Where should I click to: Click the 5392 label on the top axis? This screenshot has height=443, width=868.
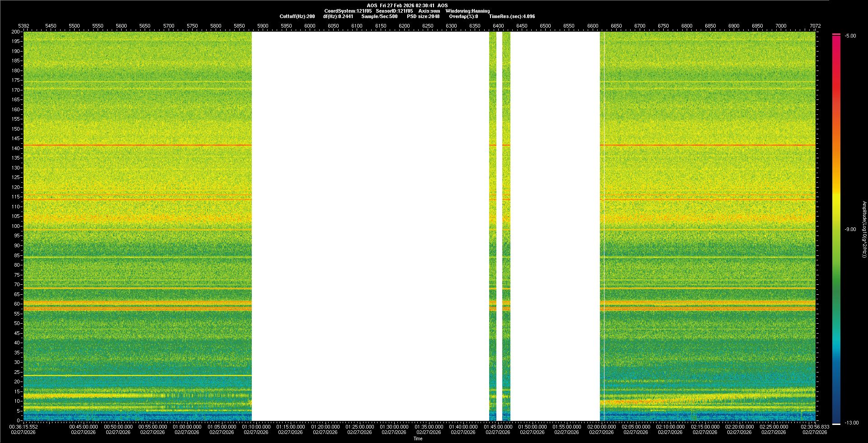click(24, 26)
